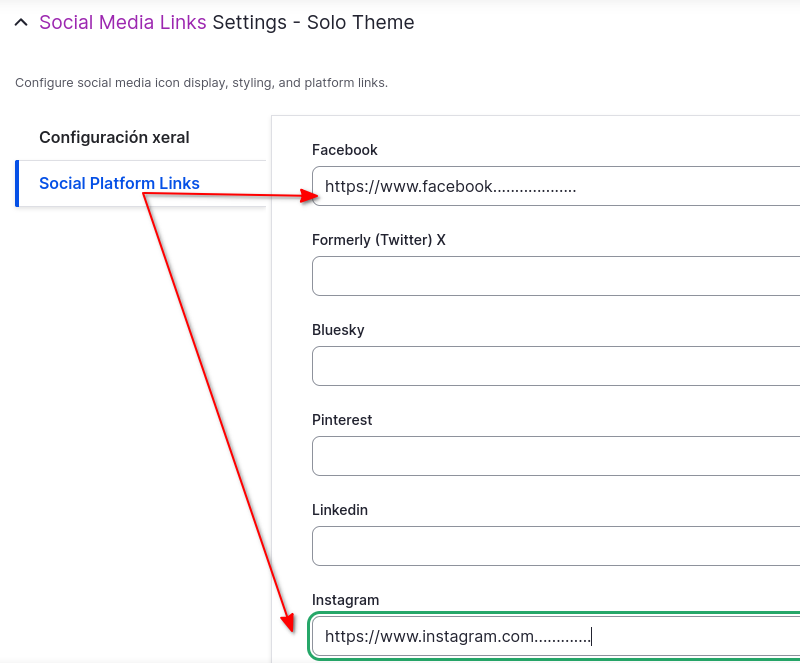
Task: Collapse the Social Media Links settings section
Action: click(x=21, y=22)
